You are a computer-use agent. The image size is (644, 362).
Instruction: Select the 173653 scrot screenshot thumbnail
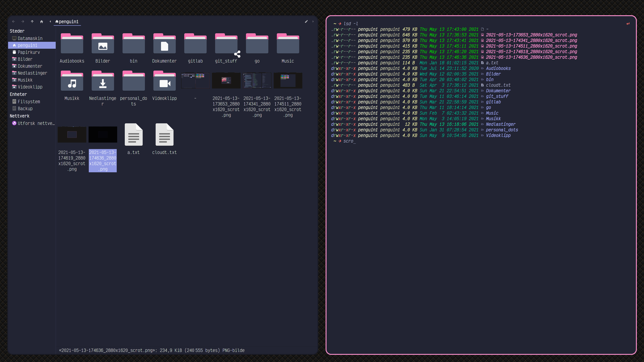226,80
